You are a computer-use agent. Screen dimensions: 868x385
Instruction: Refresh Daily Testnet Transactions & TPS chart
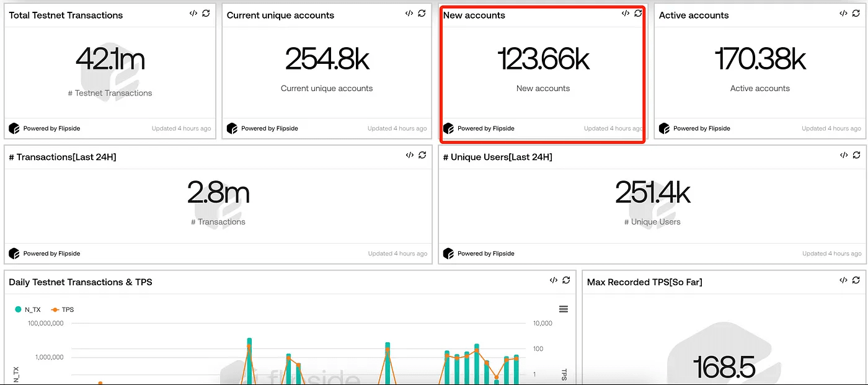point(566,280)
